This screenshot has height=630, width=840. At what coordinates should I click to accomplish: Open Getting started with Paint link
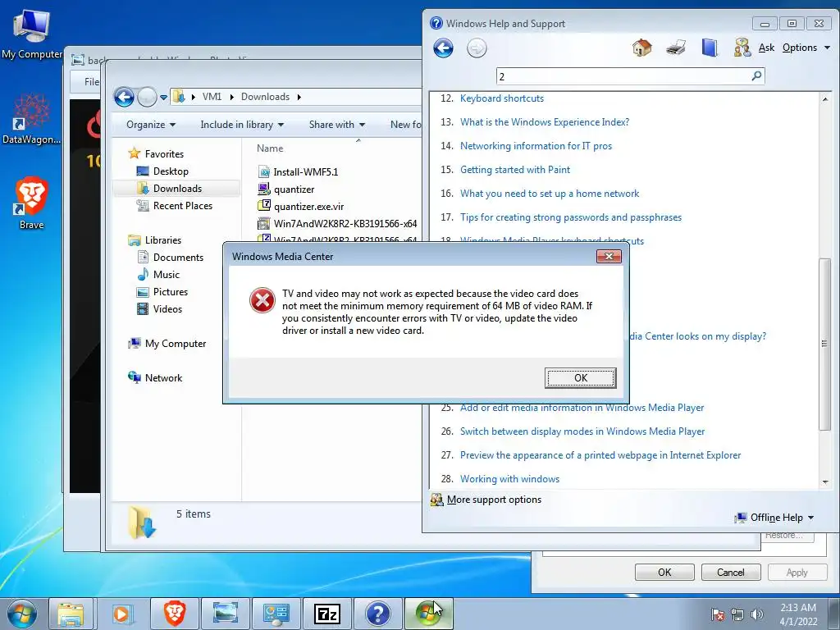click(515, 170)
